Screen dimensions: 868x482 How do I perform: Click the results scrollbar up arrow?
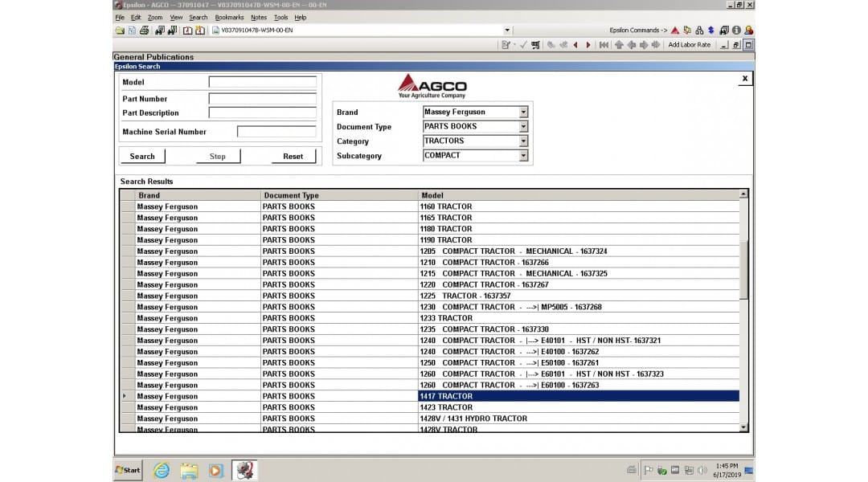click(743, 194)
